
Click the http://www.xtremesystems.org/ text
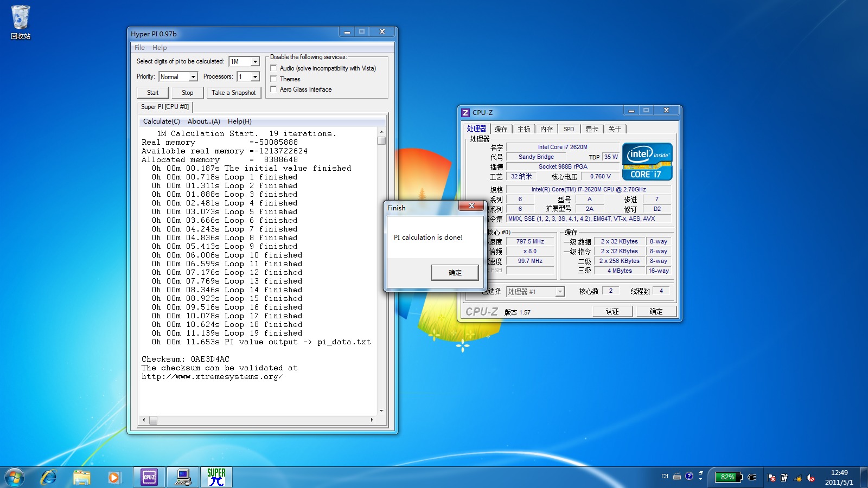coord(212,376)
